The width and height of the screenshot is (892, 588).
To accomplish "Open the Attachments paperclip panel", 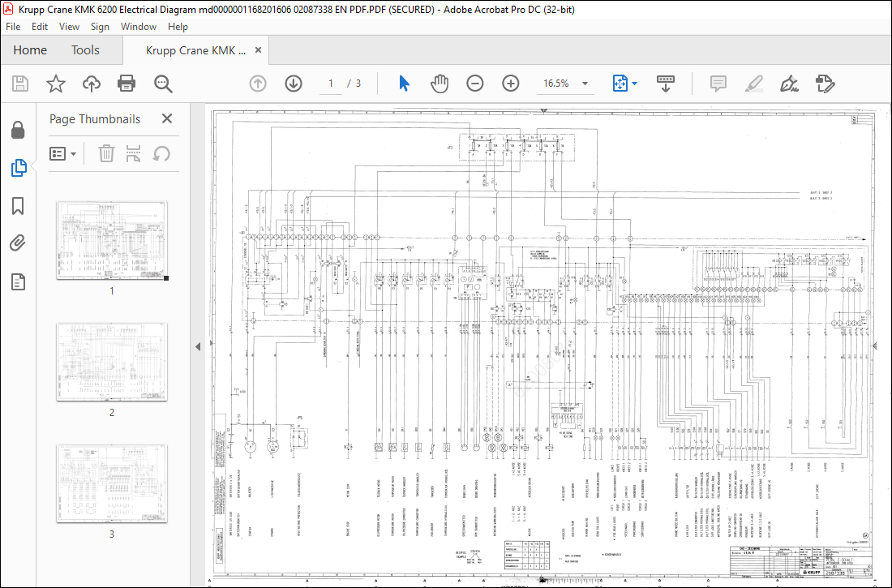I will pos(18,243).
